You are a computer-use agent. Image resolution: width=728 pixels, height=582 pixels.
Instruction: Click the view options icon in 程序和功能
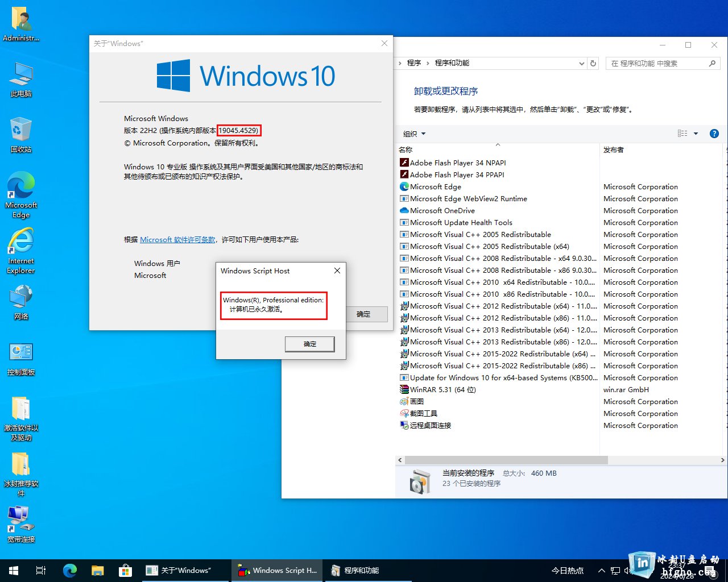pyautogui.click(x=682, y=134)
